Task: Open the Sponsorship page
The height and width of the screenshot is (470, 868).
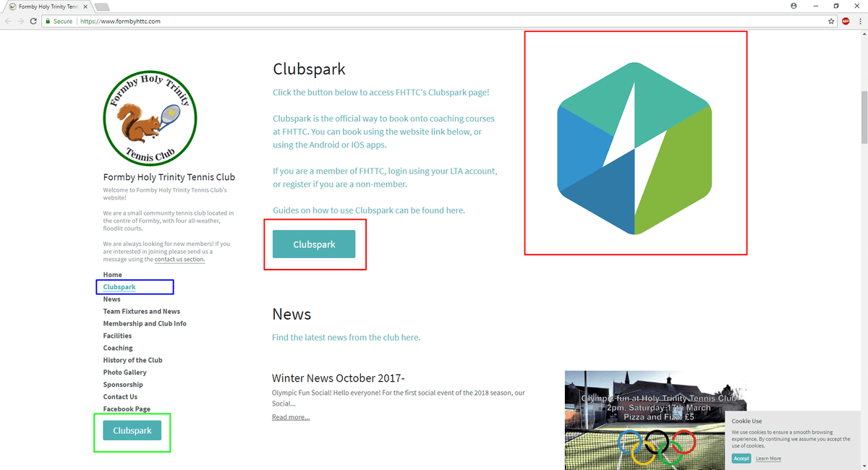Action: click(123, 385)
